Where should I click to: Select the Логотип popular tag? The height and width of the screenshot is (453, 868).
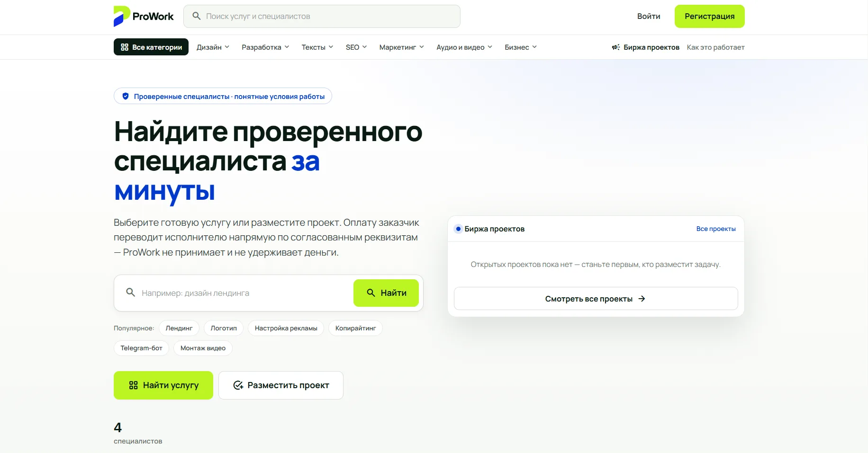click(224, 328)
